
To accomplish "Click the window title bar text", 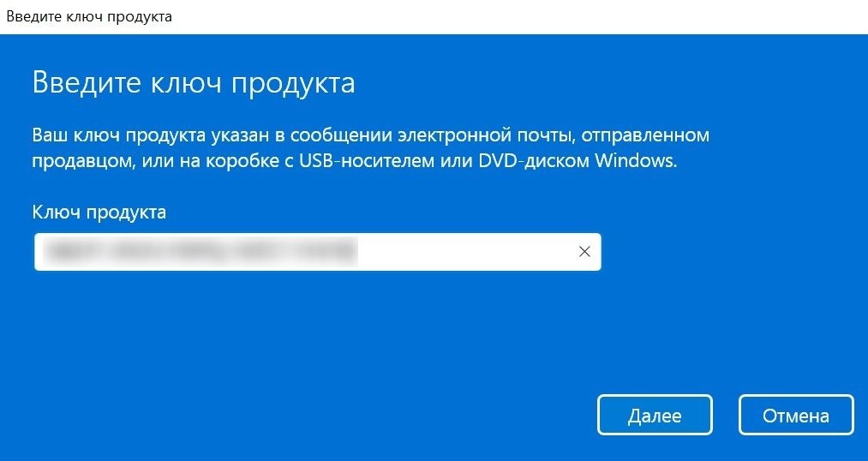I will click(88, 16).
